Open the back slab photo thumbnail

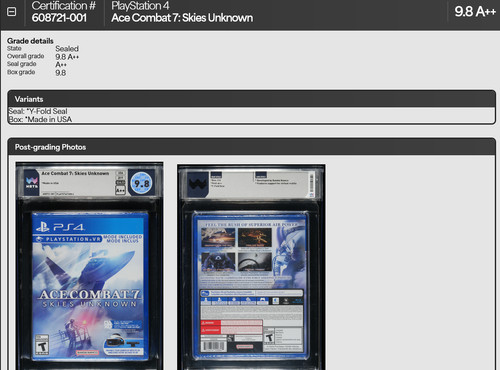251,267
